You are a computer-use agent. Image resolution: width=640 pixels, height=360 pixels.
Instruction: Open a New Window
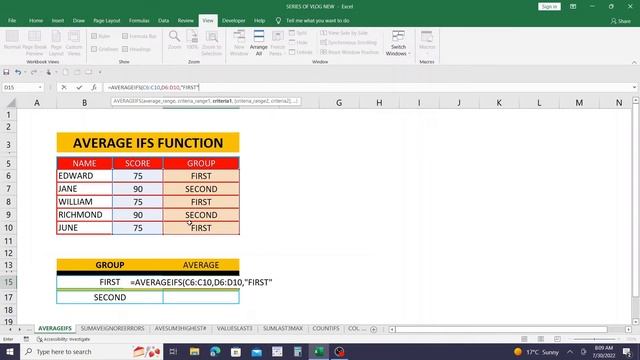(239, 42)
